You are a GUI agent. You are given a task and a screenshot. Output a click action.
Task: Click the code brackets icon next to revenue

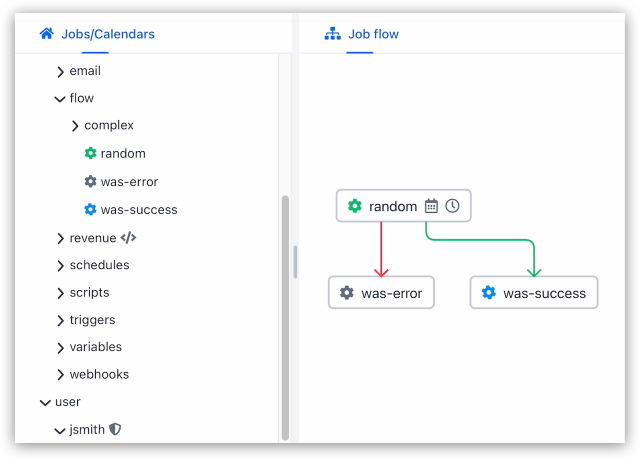click(128, 238)
